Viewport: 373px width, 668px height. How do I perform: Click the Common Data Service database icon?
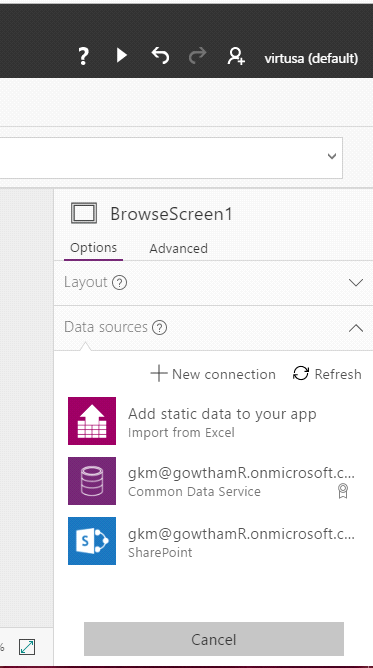click(x=92, y=481)
